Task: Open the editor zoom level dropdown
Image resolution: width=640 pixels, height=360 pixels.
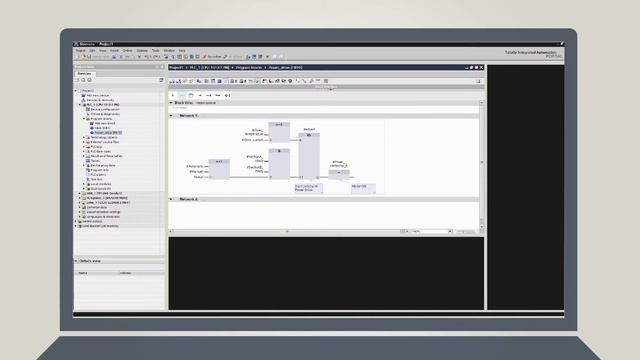Action: (x=450, y=231)
